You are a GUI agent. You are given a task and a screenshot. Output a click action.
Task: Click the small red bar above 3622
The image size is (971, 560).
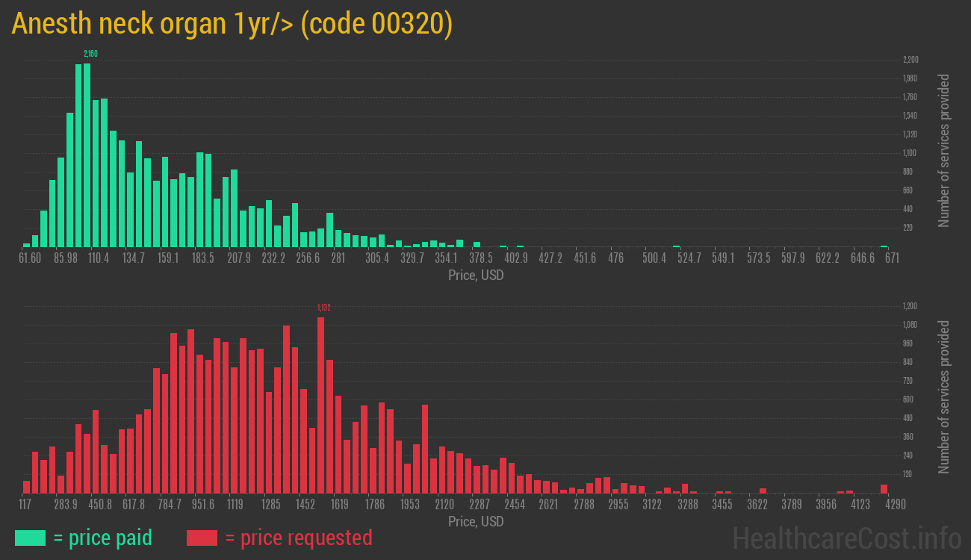pyautogui.click(x=763, y=491)
